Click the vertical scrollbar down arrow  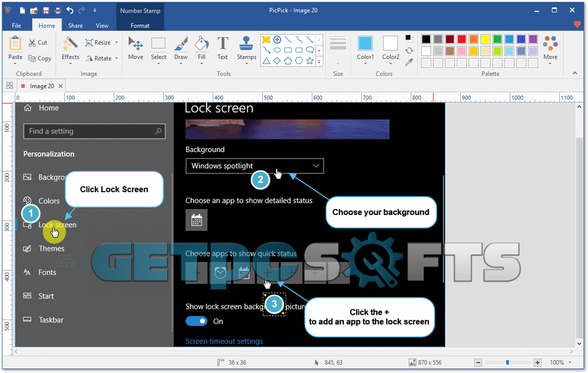click(580, 344)
